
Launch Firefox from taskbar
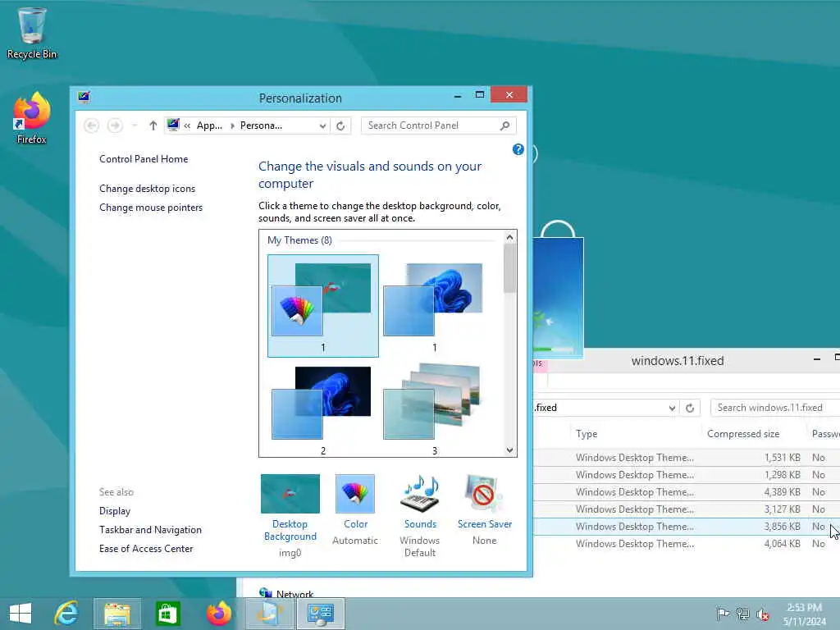[x=218, y=614]
